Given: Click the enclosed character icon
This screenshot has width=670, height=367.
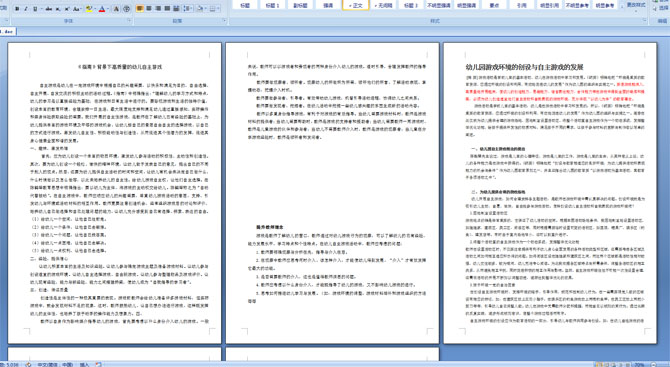Looking at the screenshot, I should 126,9.
